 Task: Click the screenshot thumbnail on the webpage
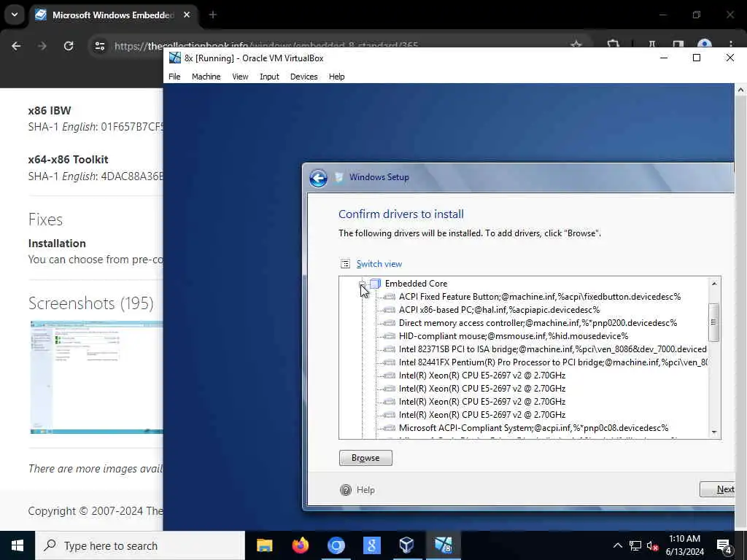(97, 377)
